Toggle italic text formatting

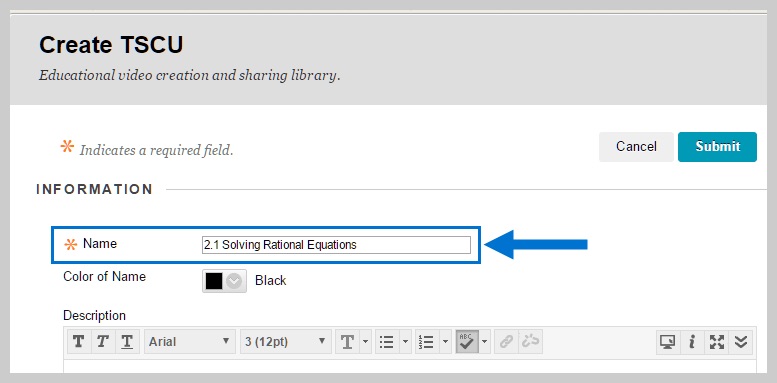tap(103, 342)
